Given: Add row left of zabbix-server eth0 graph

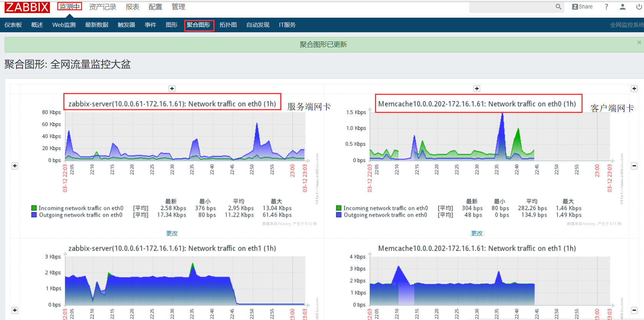Looking at the screenshot, I should coord(15,166).
